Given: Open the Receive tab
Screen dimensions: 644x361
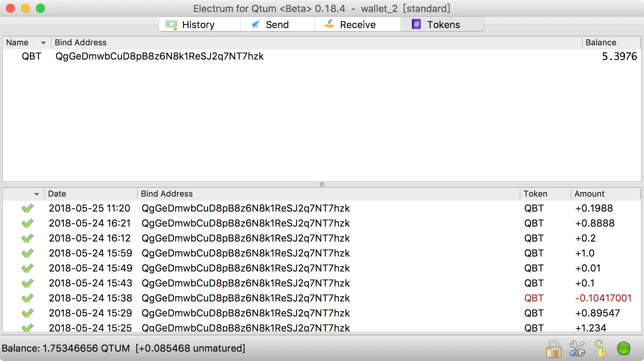Looking at the screenshot, I should (357, 25).
